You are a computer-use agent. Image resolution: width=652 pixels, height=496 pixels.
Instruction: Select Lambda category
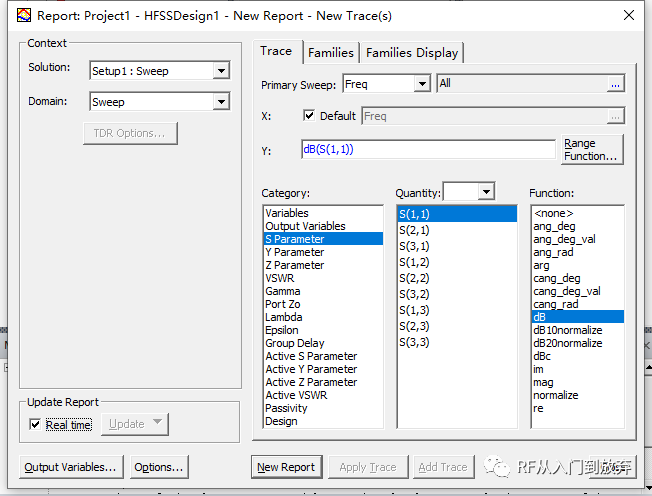324,317
